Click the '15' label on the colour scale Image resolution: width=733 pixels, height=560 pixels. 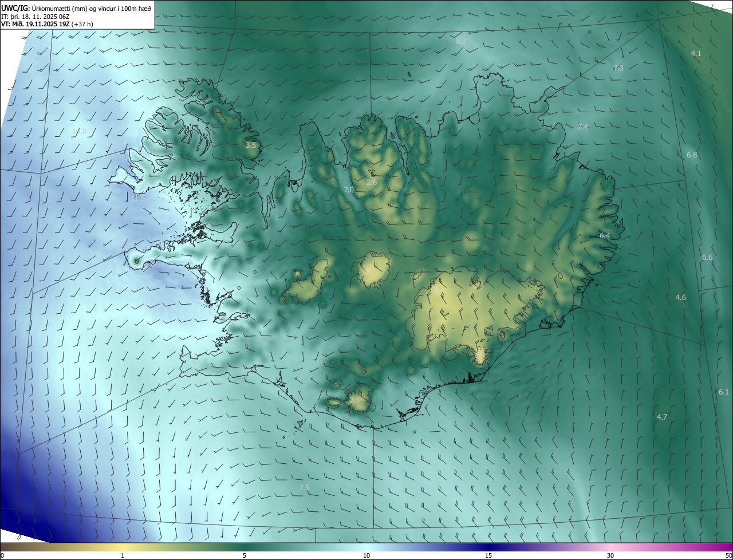click(x=488, y=556)
